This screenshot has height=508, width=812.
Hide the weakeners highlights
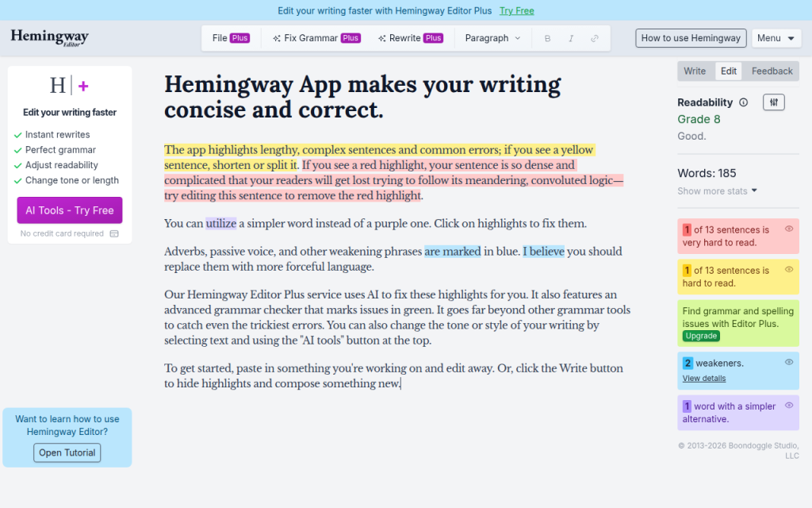[788, 360]
